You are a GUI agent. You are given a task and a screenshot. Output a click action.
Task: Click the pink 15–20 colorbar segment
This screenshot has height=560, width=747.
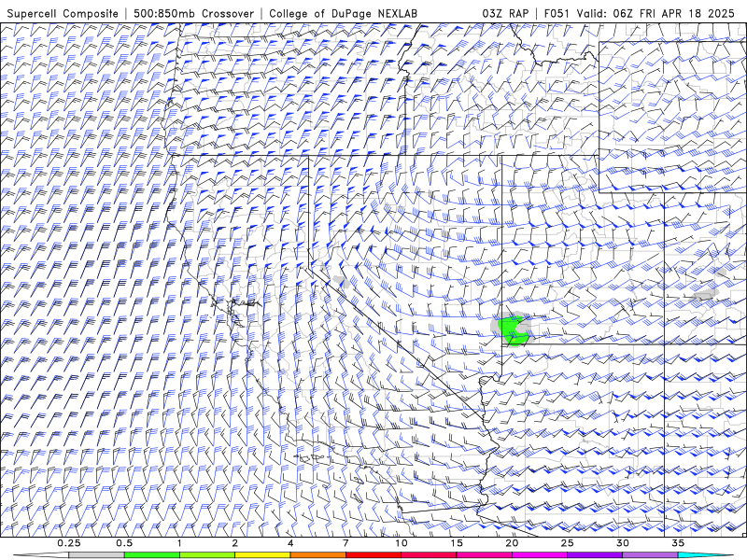tap(484, 555)
